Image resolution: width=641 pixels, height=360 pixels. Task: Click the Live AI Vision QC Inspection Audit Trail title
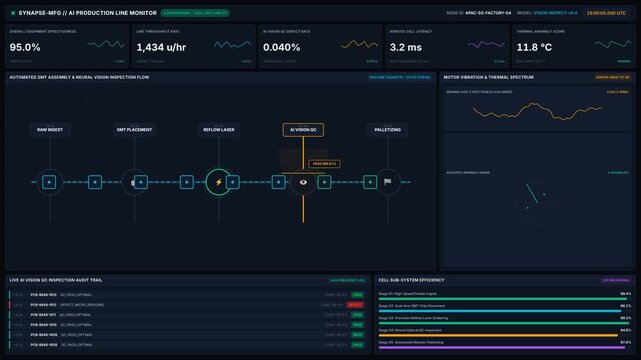56,280
